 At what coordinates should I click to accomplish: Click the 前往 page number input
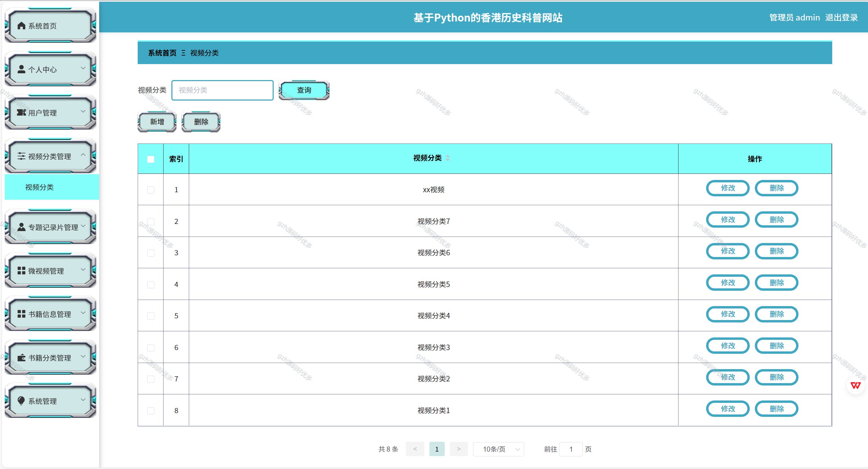571,449
